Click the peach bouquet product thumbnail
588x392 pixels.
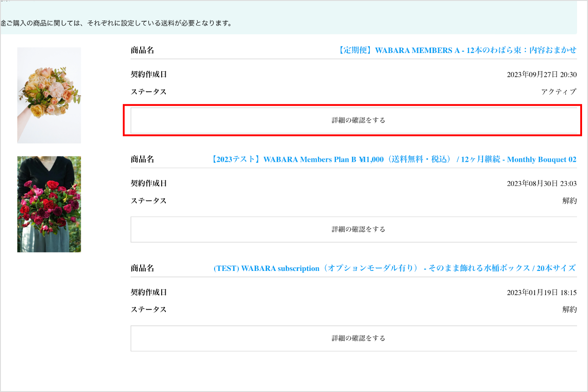[x=49, y=95]
